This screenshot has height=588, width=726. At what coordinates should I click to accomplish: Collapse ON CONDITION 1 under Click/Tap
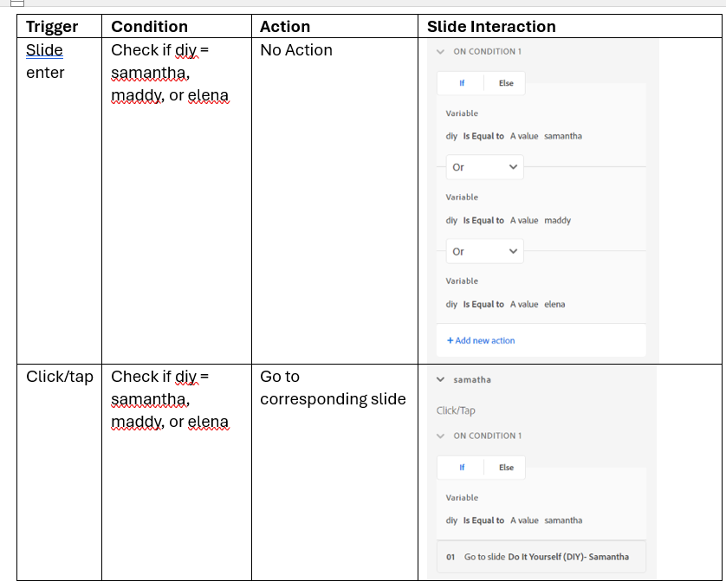tap(441, 436)
